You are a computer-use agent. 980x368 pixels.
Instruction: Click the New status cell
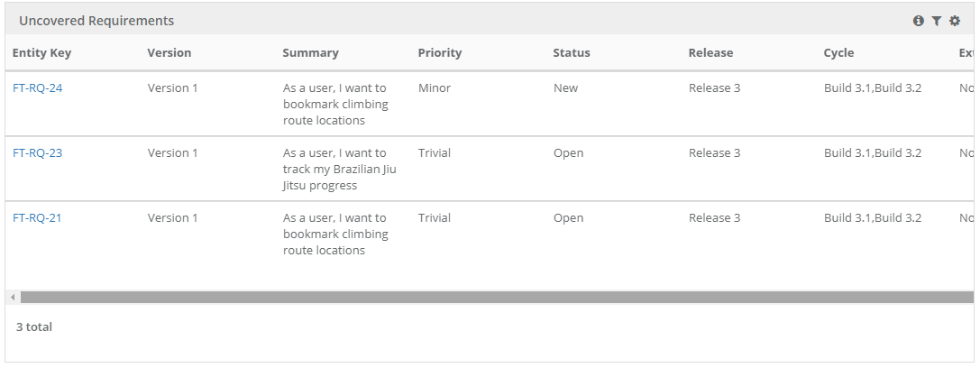point(566,88)
